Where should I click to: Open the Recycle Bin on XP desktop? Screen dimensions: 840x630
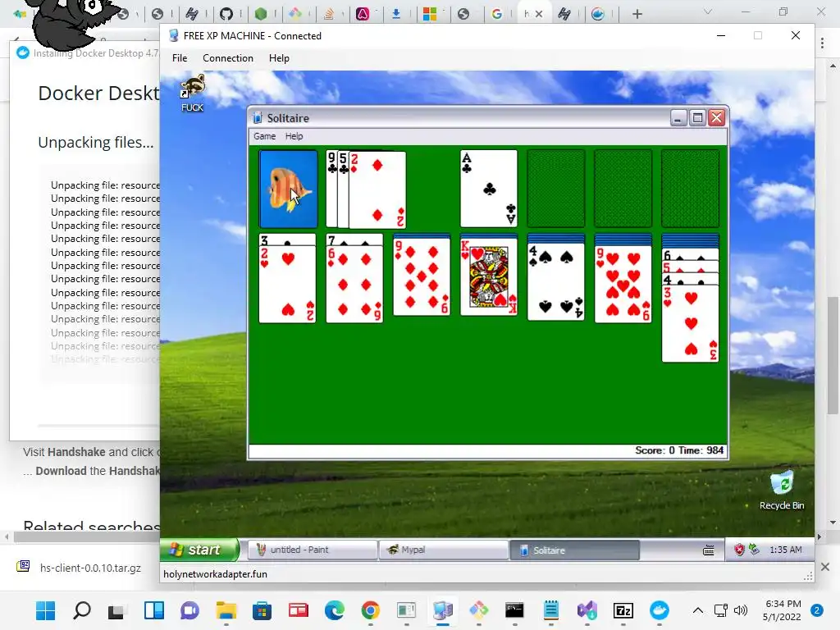pos(782,491)
